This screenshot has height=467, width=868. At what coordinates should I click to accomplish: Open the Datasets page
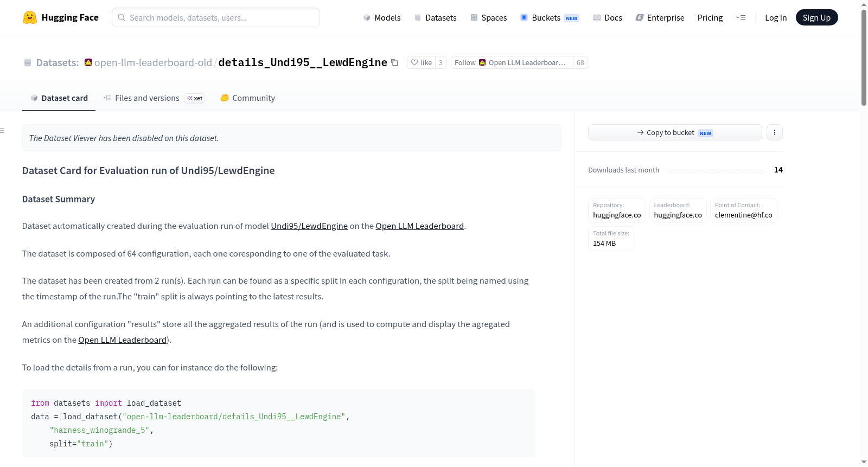436,17
